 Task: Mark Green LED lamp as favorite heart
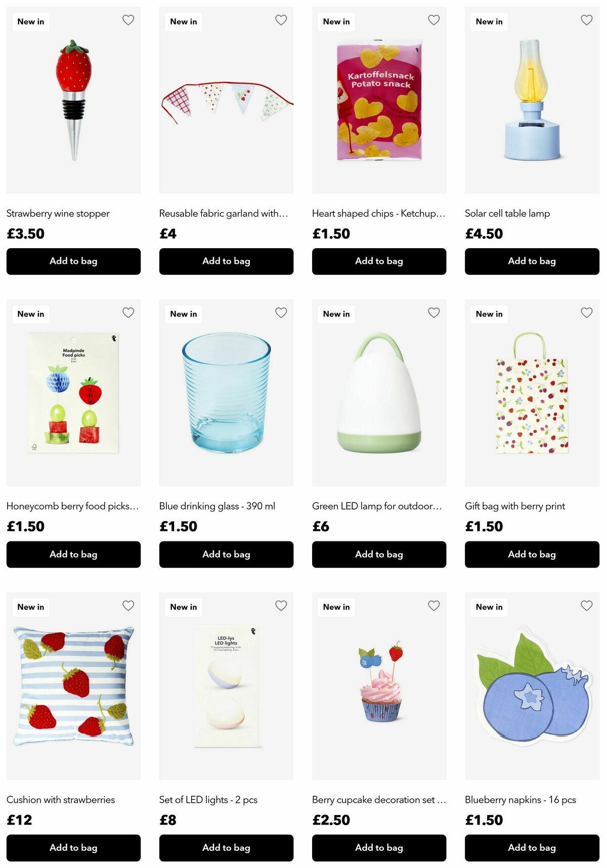[434, 313]
